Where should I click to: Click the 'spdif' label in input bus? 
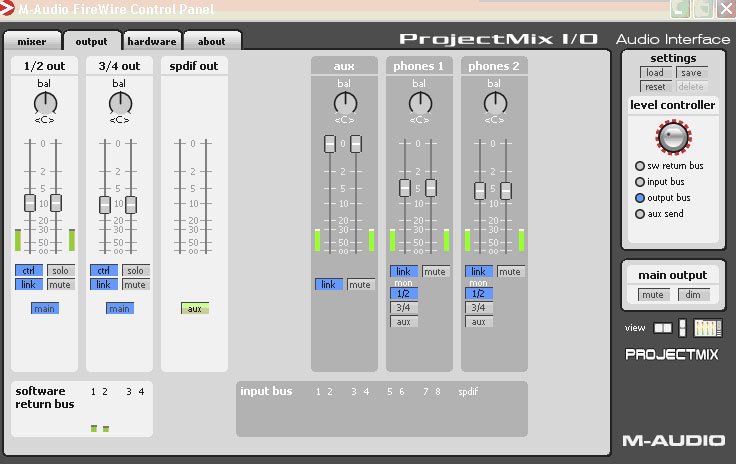[468, 391]
